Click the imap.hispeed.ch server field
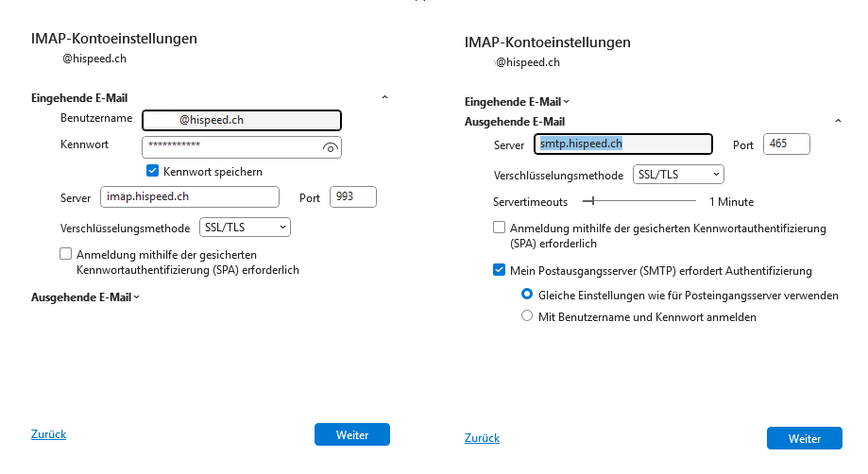Screen dimensions: 868x474 [189, 196]
